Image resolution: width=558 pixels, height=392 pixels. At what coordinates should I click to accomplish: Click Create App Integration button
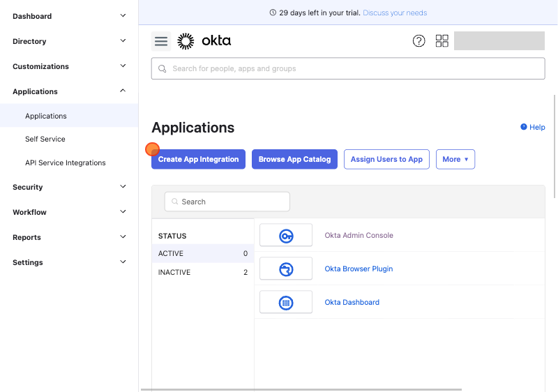coord(198,159)
